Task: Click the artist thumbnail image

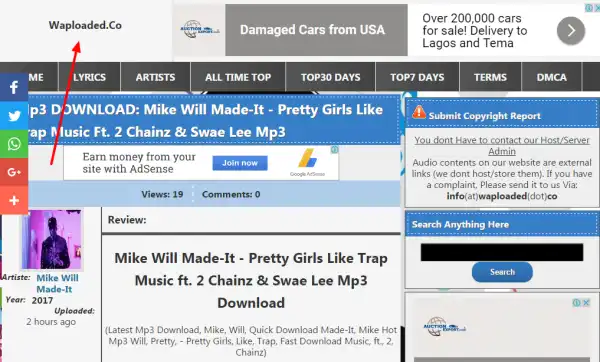Action: point(52,240)
